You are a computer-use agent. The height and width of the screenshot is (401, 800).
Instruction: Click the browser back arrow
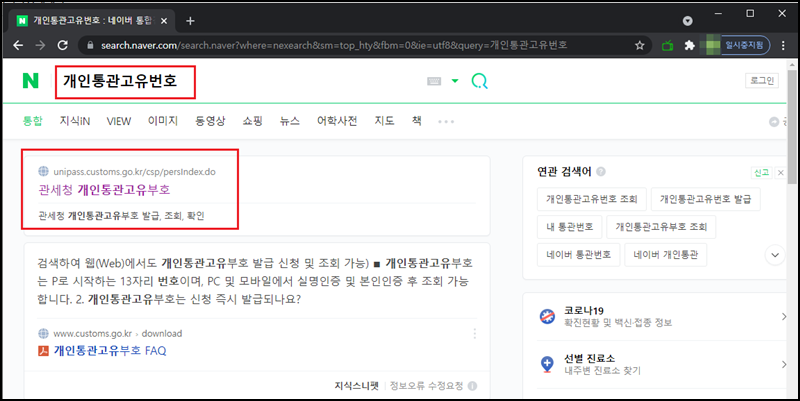tap(18, 45)
